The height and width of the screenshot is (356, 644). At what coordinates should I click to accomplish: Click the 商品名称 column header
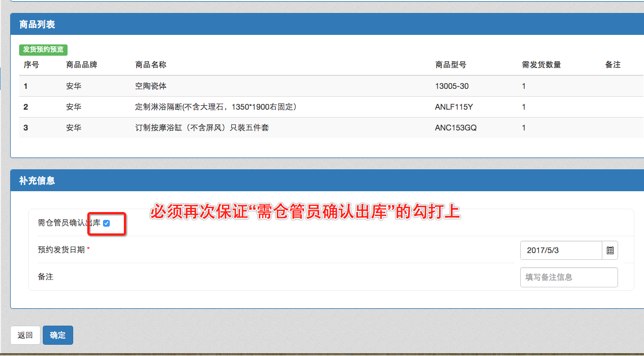click(x=151, y=65)
